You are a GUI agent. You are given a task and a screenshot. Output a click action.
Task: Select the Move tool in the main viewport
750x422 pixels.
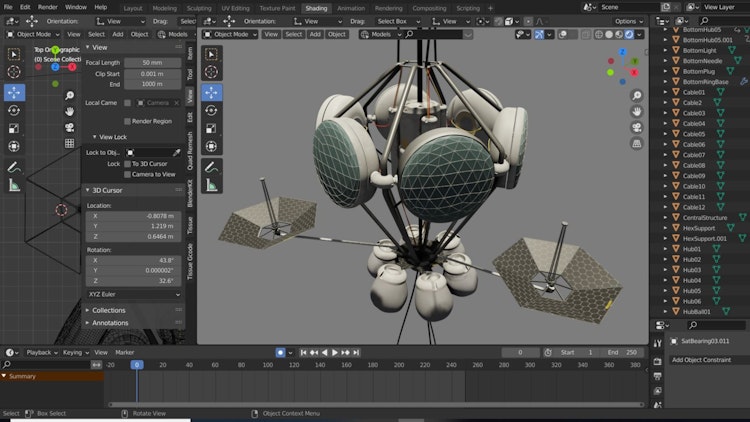coord(213,93)
